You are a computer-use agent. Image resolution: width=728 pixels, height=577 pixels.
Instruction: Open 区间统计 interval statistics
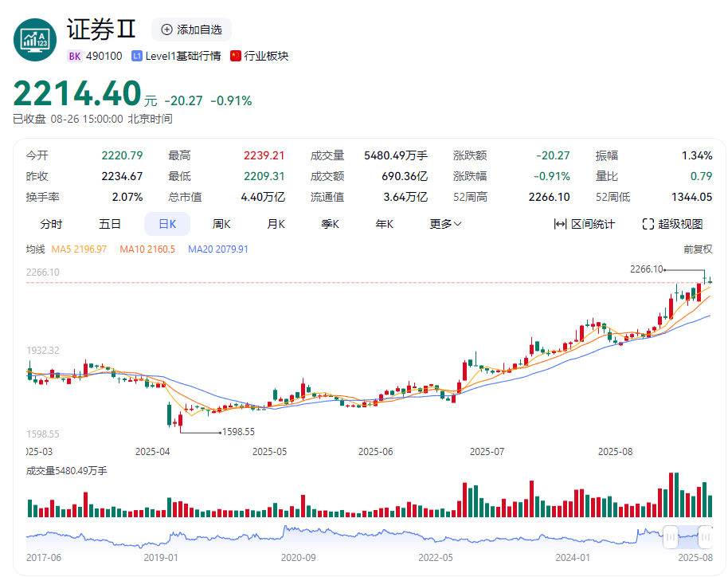[584, 225]
